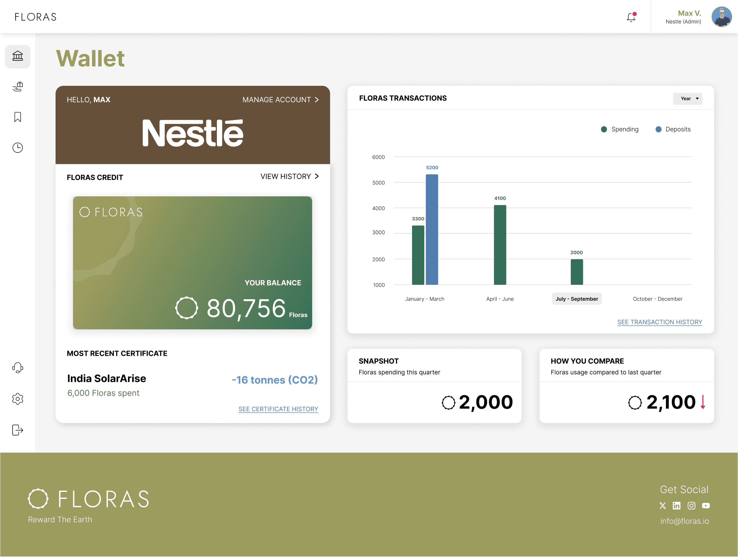Open SEE TRANSACTION HISTORY link
738x560 pixels.
[x=660, y=322]
